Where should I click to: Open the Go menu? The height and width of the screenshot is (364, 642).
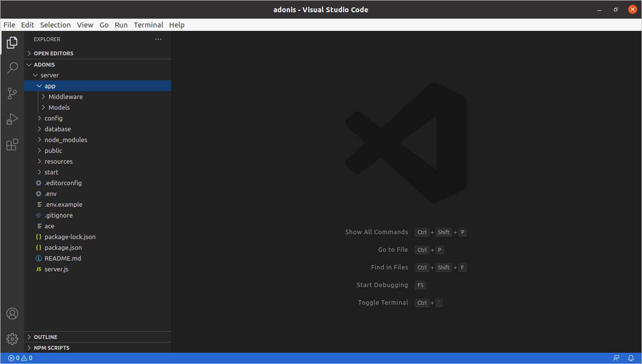click(x=104, y=25)
